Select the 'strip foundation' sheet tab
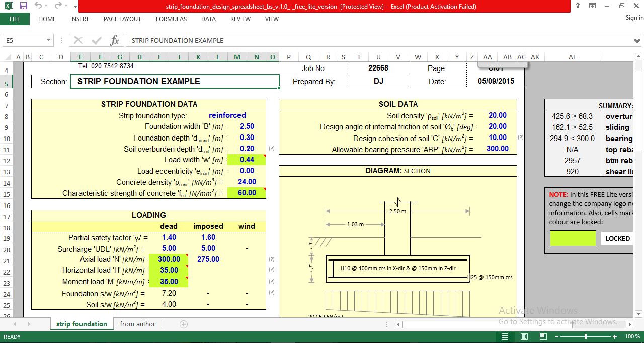644x343 pixels. tap(82, 324)
